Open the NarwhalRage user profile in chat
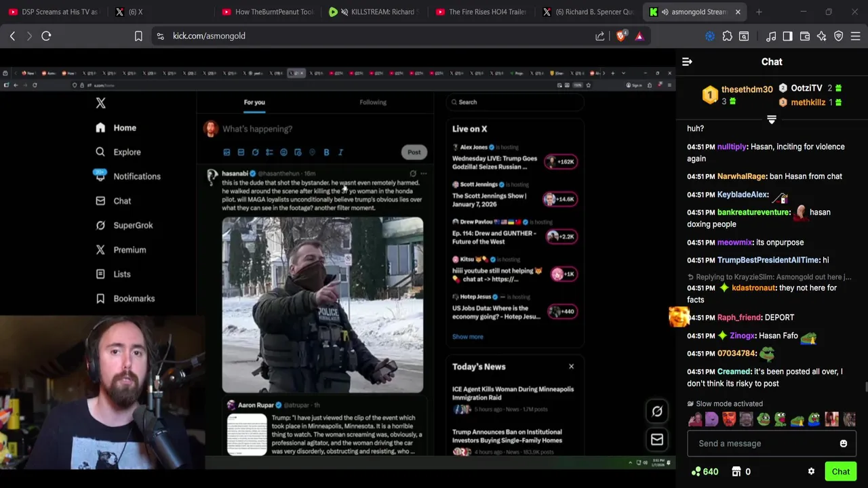The height and width of the screenshot is (488, 868). (742, 176)
